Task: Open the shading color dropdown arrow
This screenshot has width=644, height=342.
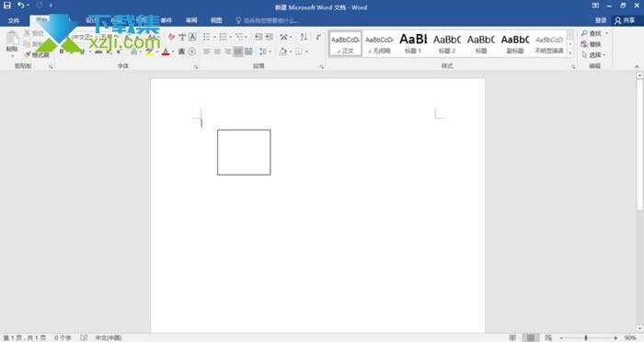Action: (291, 51)
